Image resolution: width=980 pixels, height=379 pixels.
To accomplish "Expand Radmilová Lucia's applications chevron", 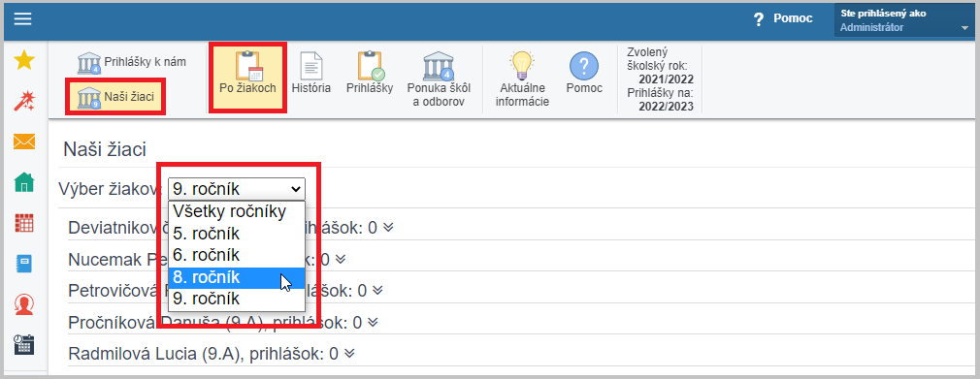I will click(x=349, y=354).
